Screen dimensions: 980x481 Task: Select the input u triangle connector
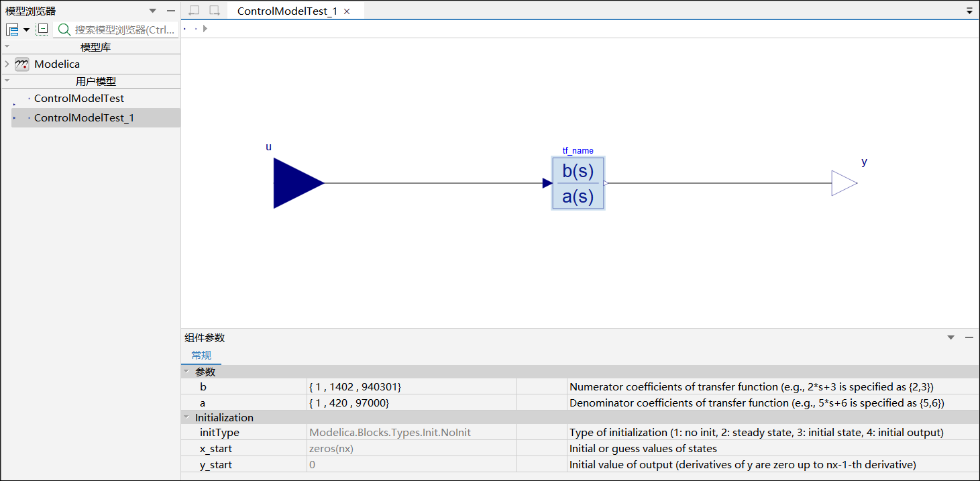point(298,182)
